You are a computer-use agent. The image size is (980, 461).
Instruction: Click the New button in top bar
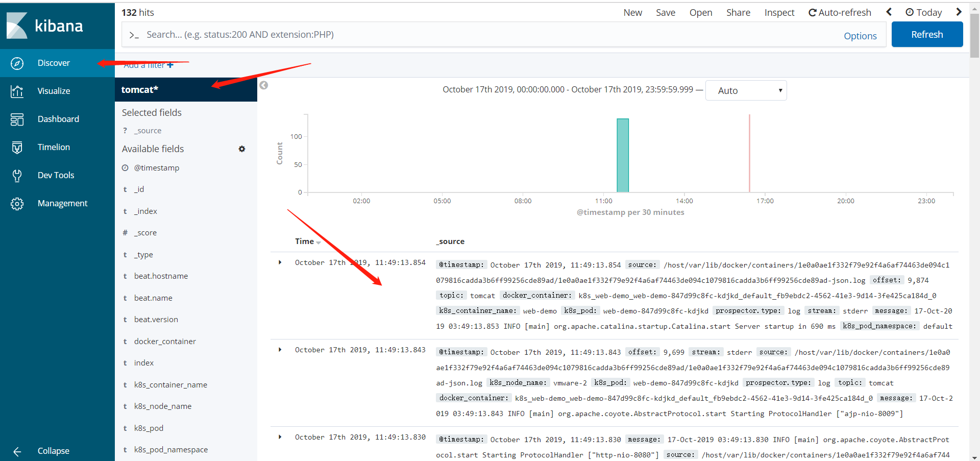pos(632,13)
